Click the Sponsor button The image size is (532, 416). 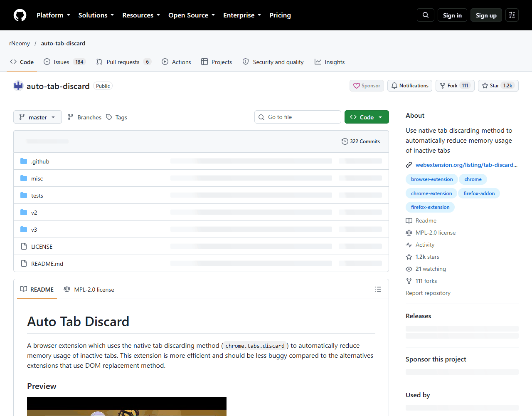click(367, 86)
